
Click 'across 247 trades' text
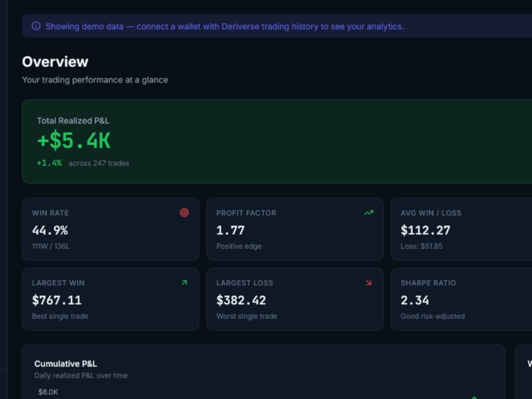[99, 163]
